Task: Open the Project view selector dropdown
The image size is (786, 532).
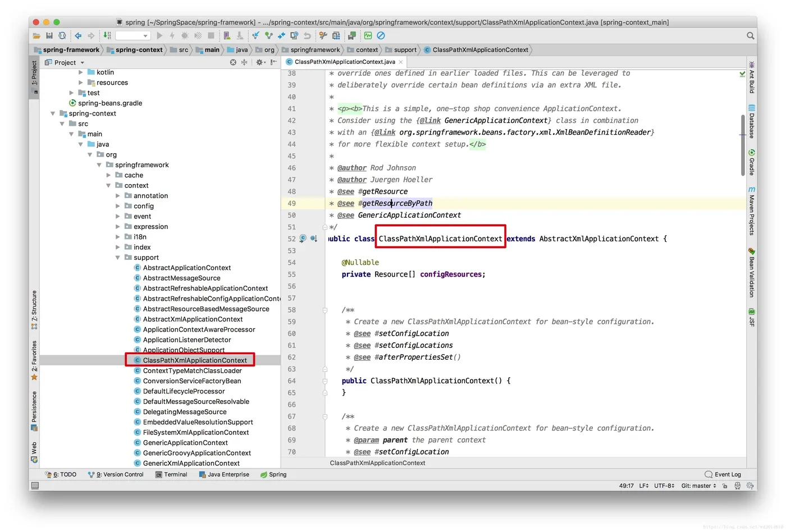Action: coord(65,62)
